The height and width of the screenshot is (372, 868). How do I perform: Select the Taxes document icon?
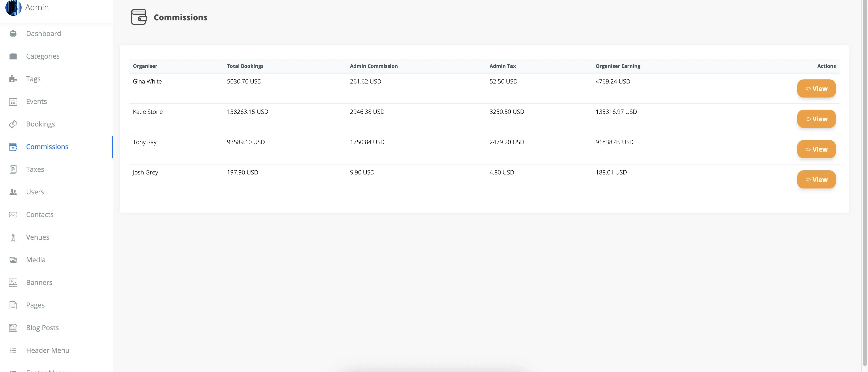(x=13, y=169)
